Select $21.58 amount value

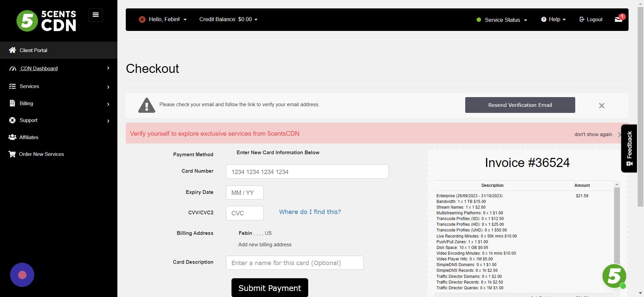[x=582, y=196]
